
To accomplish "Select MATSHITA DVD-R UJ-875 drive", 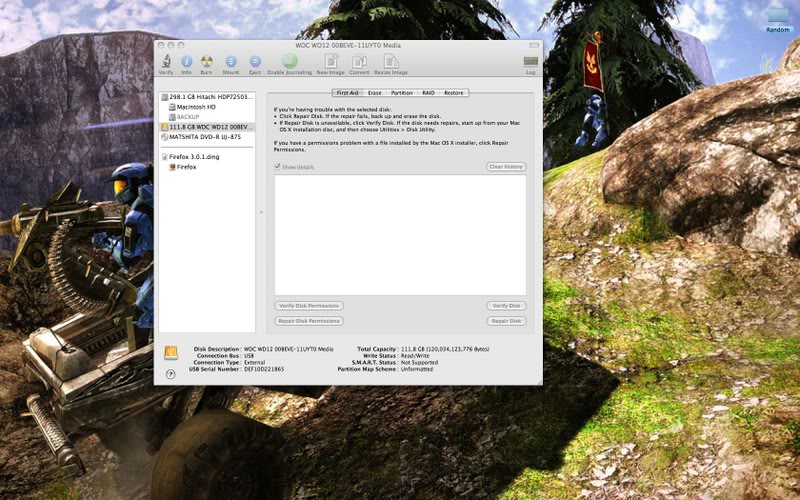I will [x=207, y=137].
